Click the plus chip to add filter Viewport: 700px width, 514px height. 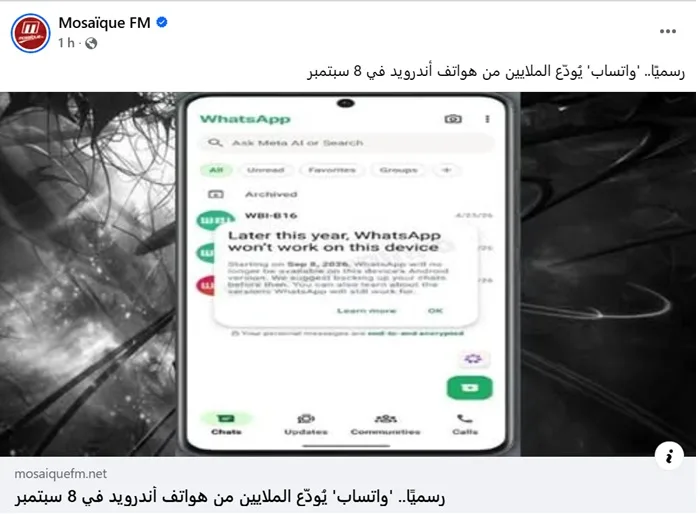point(447,170)
